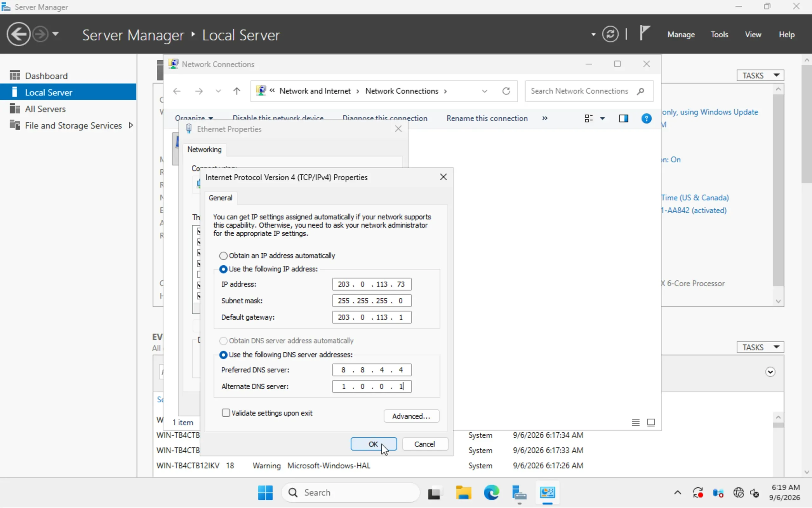
Task: Click the IP address field
Action: (372, 284)
